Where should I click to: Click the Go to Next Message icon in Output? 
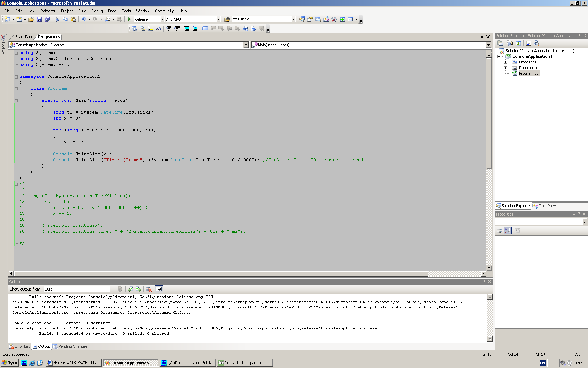point(139,289)
